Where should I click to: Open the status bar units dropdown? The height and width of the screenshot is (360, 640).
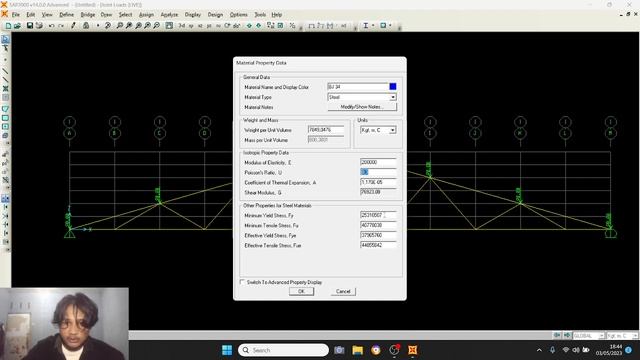(x=635, y=336)
